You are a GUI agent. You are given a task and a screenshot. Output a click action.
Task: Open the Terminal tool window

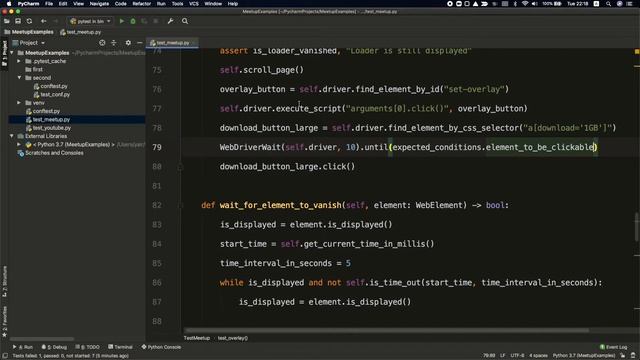(120, 347)
